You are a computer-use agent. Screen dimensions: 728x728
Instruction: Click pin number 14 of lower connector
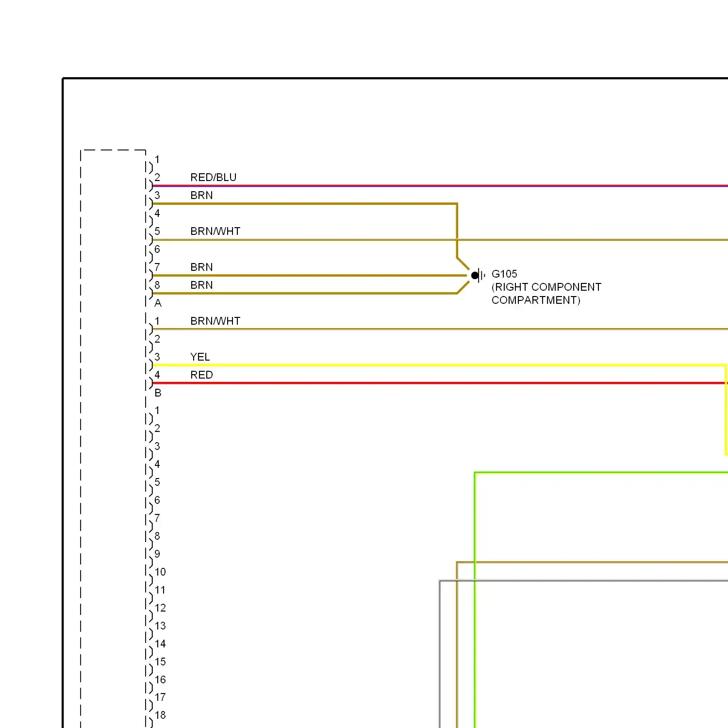160,644
